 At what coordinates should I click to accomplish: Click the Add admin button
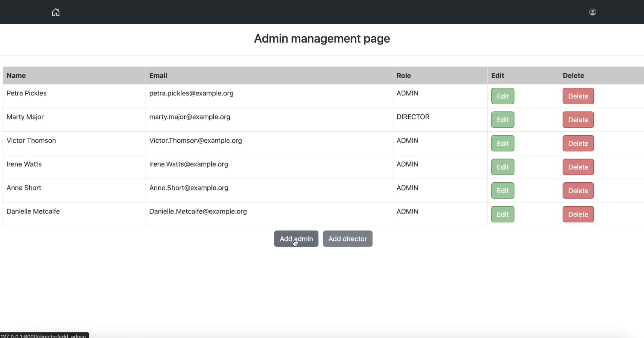point(296,239)
